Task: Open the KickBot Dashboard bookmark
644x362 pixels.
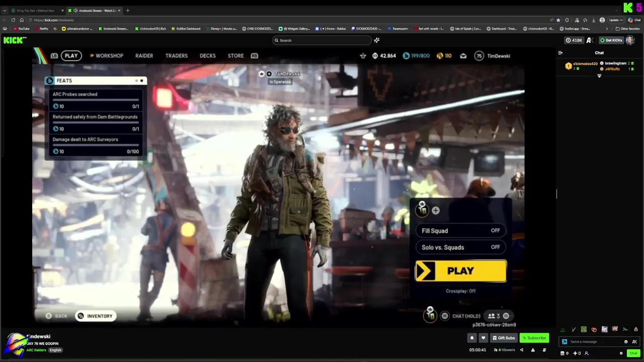Action: pos(186,29)
